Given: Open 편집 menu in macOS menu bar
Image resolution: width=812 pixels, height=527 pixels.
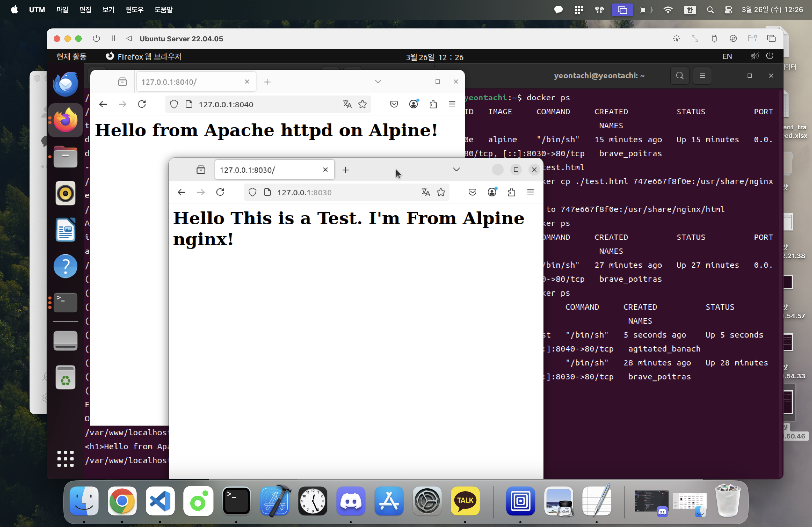Looking at the screenshot, I should point(85,10).
